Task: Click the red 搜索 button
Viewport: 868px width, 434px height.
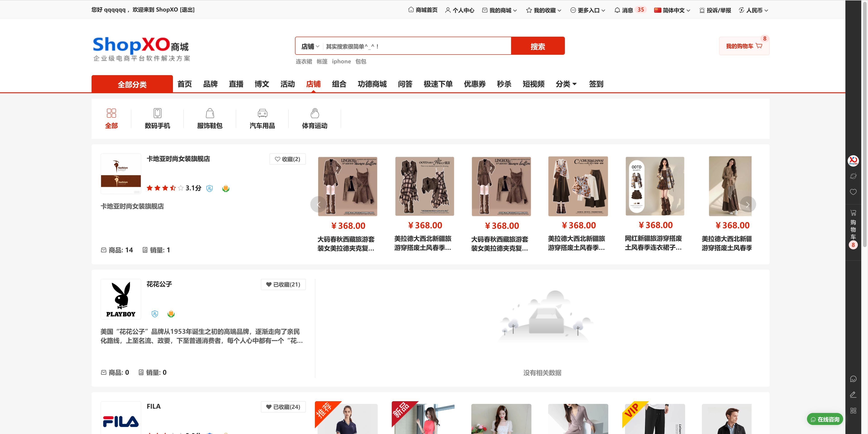Action: pos(538,46)
